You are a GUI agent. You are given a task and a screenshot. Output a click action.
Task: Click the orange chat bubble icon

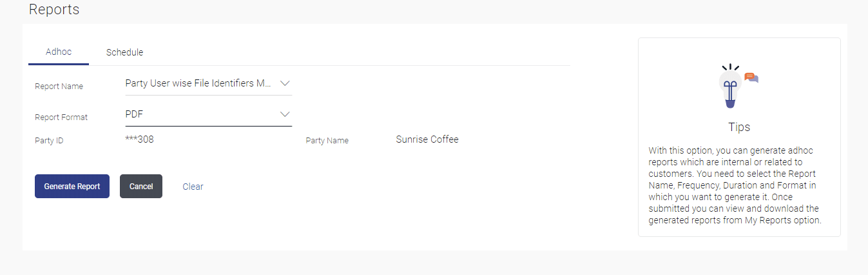[750, 77]
